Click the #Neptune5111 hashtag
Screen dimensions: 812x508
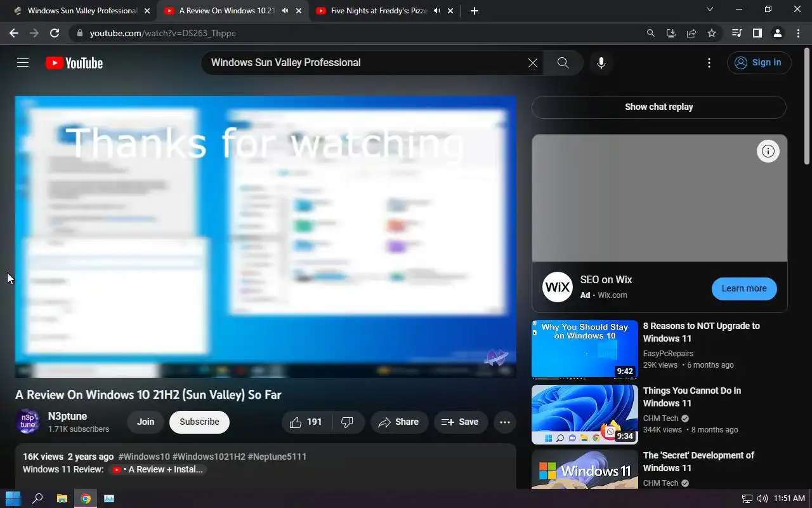pyautogui.click(x=277, y=457)
